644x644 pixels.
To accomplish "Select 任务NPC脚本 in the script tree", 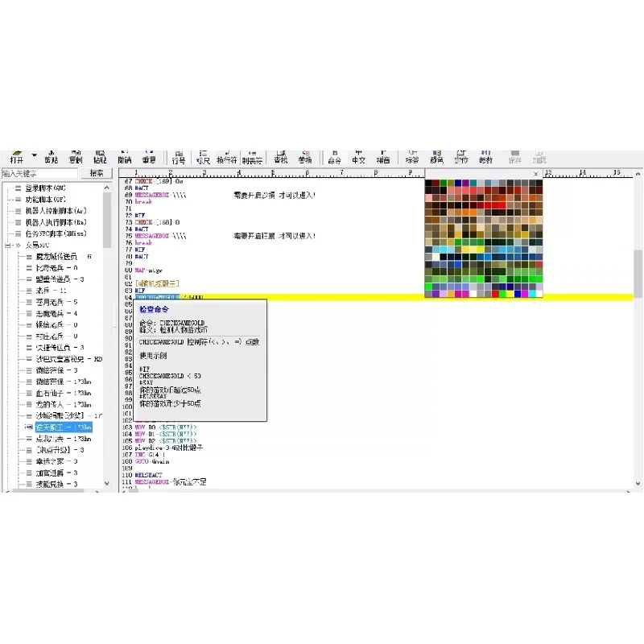I will pos(56,233).
